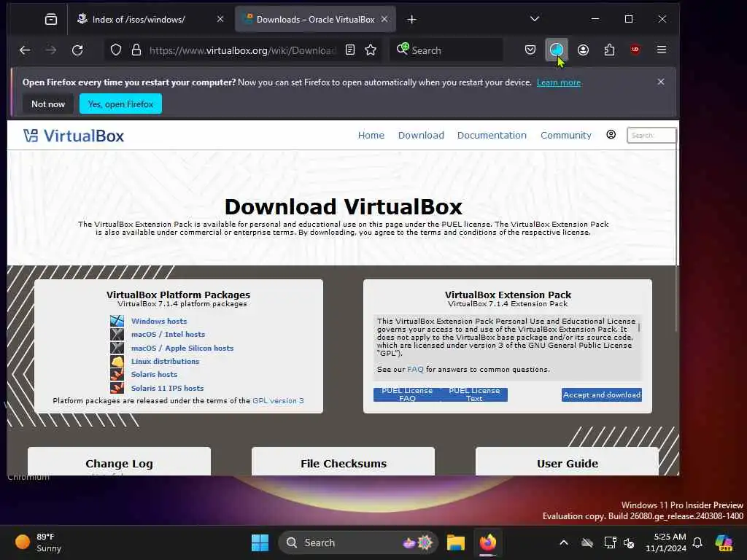Reload the VirtualBox downloads page
This screenshot has height=560, width=747.
(x=77, y=50)
